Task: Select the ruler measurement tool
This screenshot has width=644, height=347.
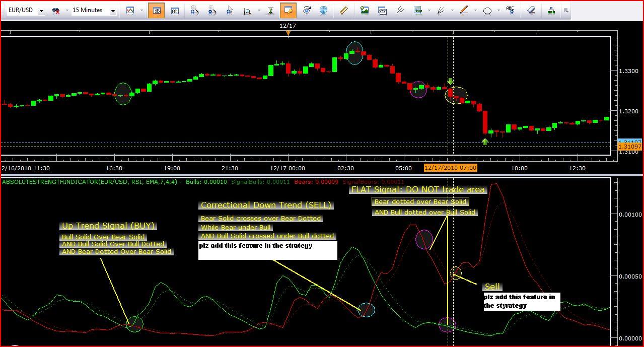Action: tap(344, 10)
